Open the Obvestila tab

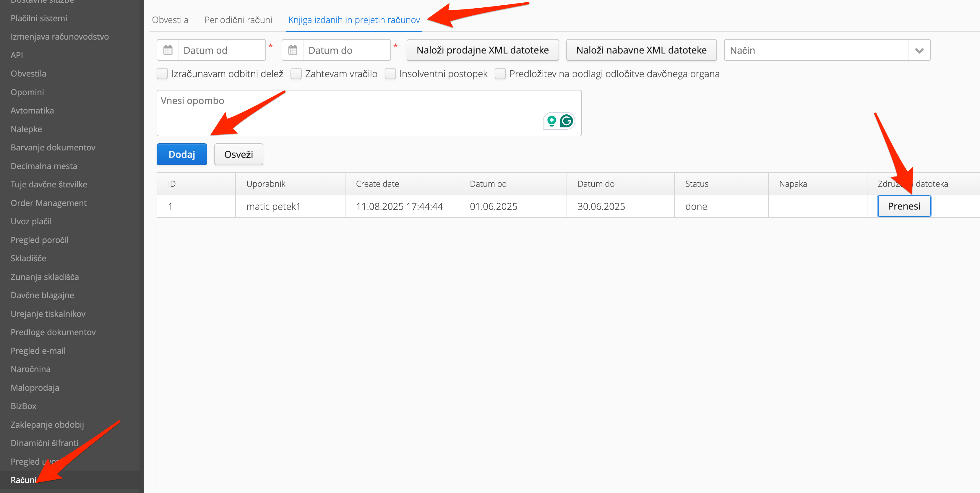coord(170,20)
